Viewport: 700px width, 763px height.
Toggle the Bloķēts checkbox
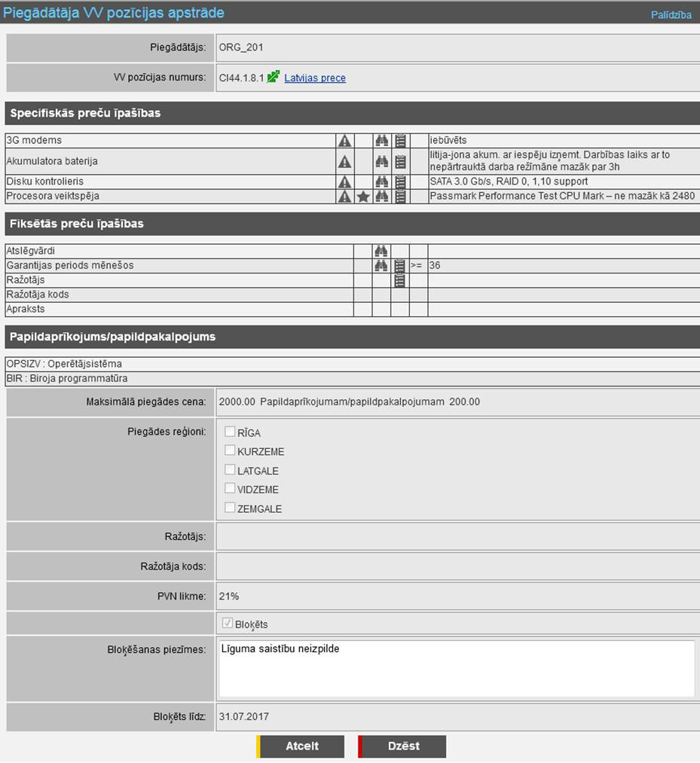[228, 624]
